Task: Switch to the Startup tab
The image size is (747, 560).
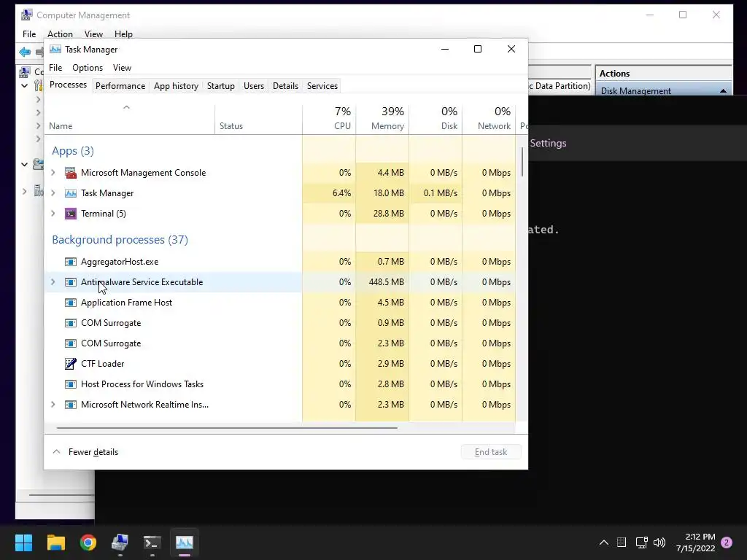Action: pos(220,86)
